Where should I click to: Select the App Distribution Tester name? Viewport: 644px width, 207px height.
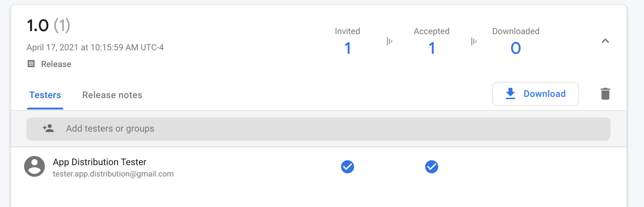pos(99,162)
